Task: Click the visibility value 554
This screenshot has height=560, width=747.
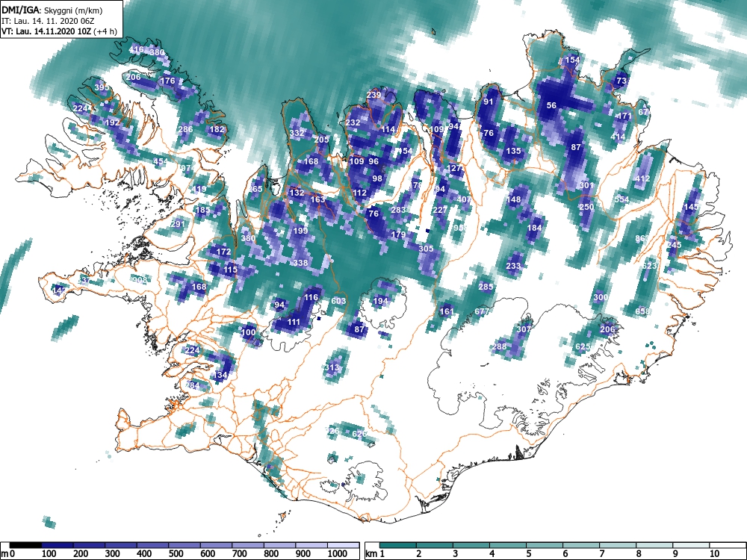Action: [x=622, y=199]
